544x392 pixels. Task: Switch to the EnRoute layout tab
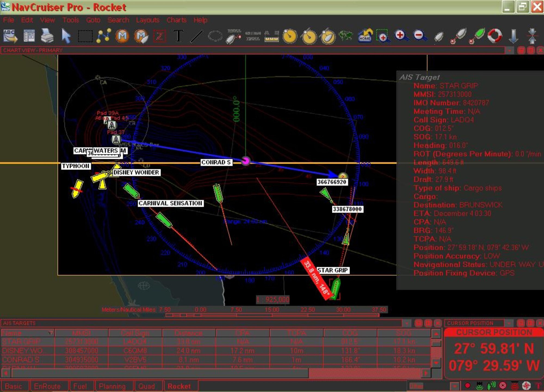(48, 386)
